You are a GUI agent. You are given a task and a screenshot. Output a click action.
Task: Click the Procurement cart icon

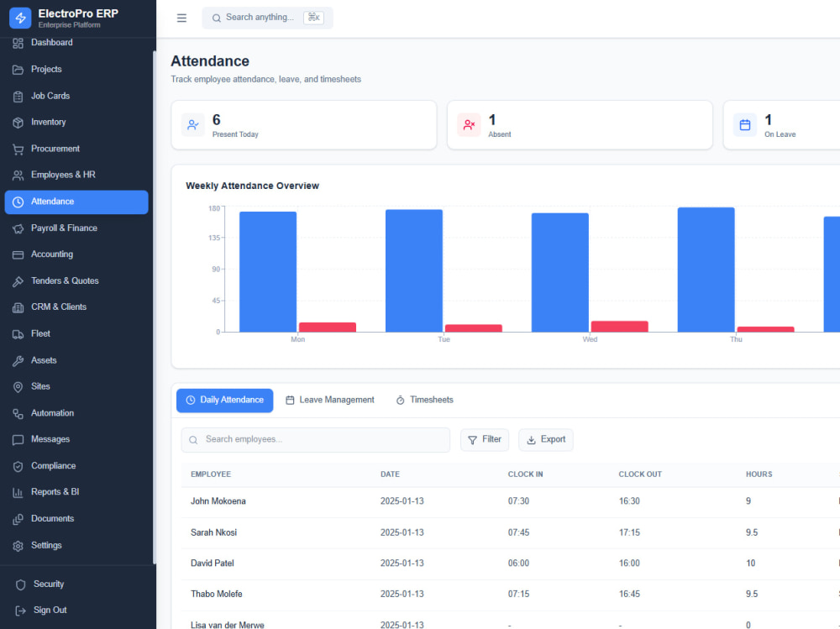(18, 149)
